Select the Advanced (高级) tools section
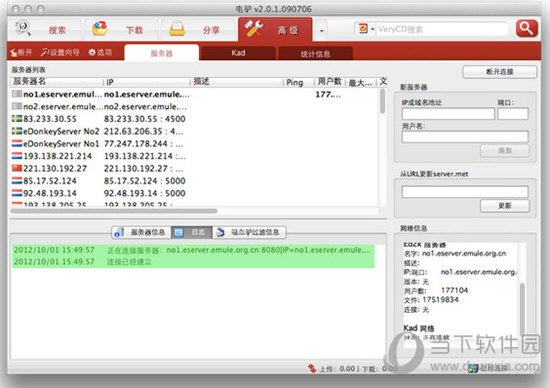 275,29
